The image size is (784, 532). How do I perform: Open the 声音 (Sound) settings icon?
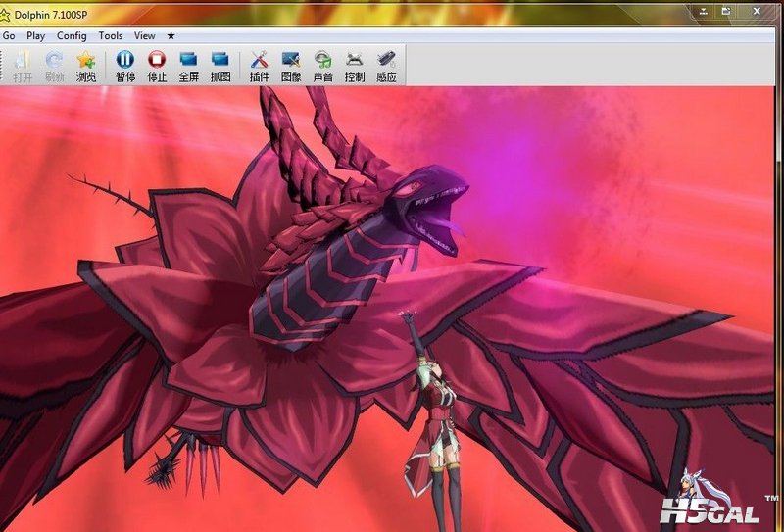point(323,66)
